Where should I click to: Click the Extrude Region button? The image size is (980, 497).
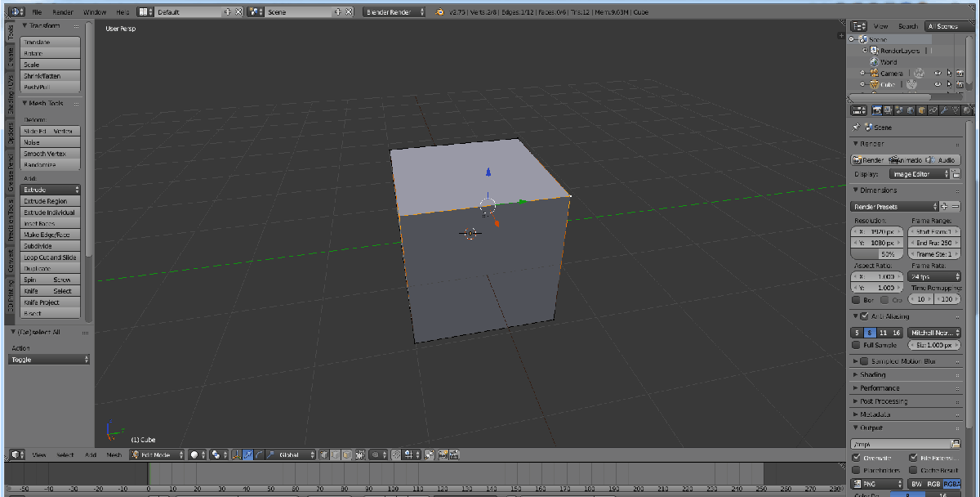click(x=51, y=201)
